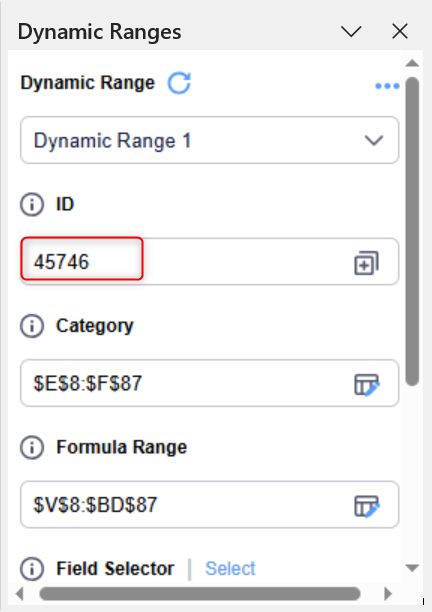Refresh the Dynamic Range list
Viewport: 432px width, 612px height.
[x=179, y=83]
